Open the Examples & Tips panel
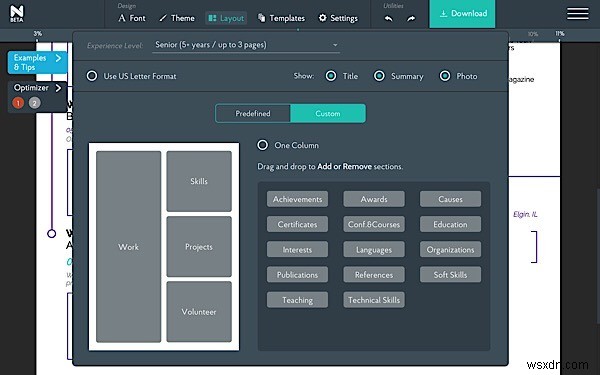 [37, 62]
